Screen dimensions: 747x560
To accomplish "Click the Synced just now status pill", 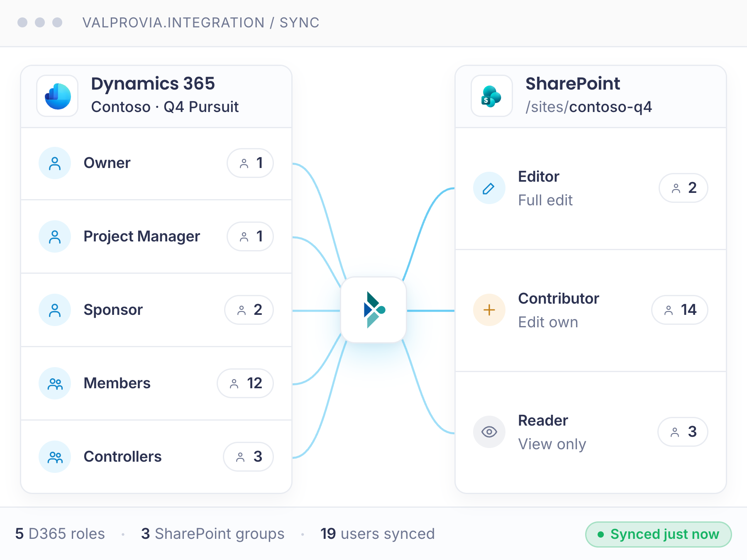I will pos(658,534).
